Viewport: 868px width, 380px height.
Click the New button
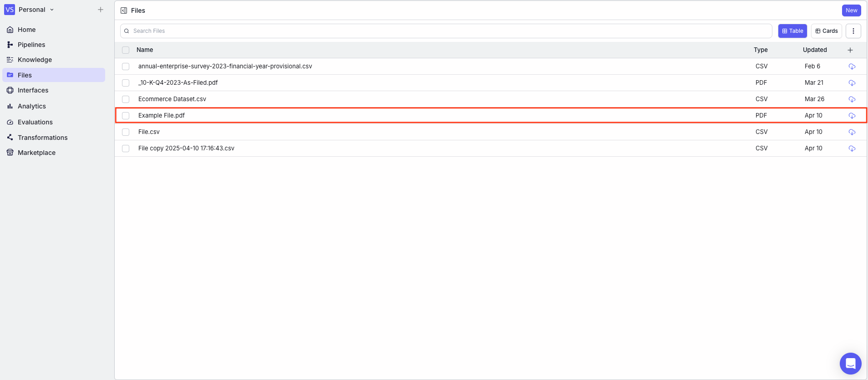[x=851, y=10]
